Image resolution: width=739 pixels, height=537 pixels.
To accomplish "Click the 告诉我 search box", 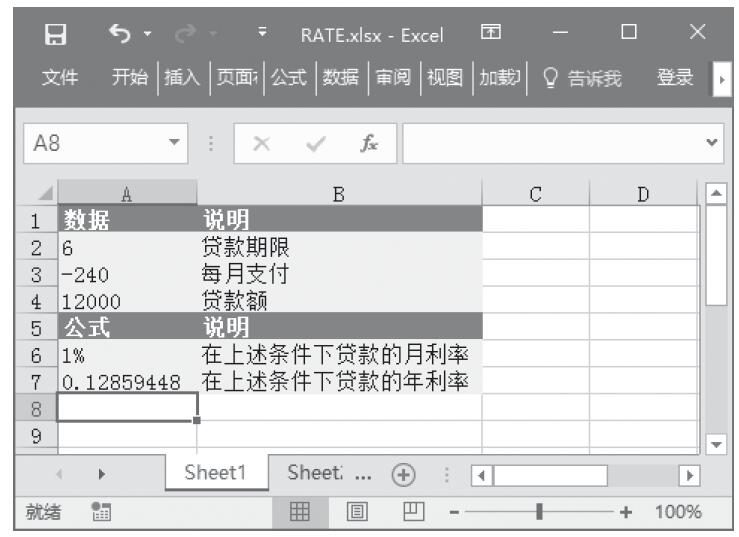I will 588,77.
